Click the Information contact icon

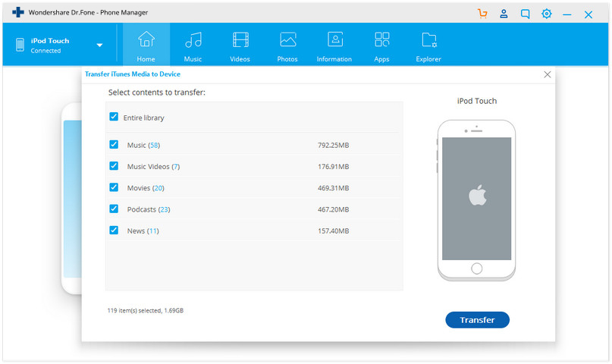click(335, 39)
